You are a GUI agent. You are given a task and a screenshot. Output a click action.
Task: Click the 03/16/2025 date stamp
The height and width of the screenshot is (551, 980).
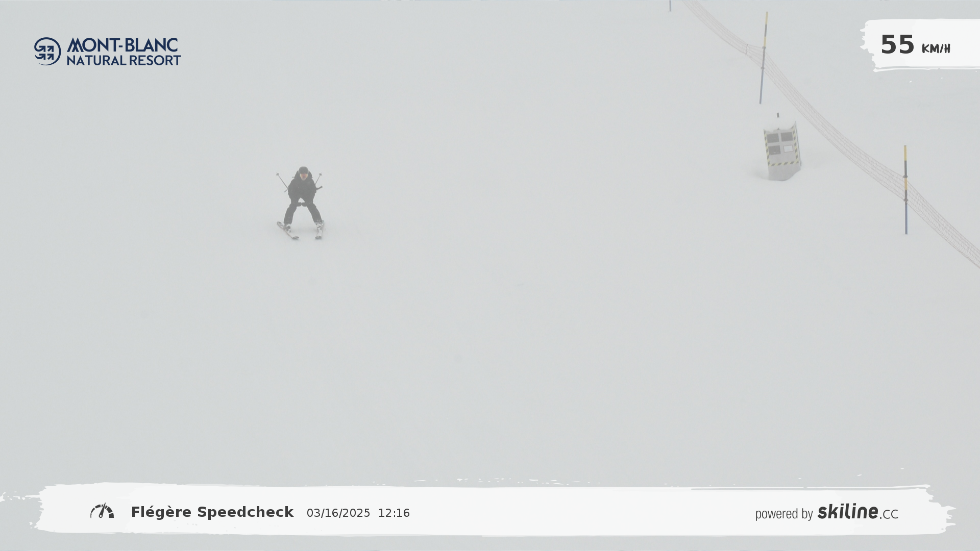pos(338,513)
